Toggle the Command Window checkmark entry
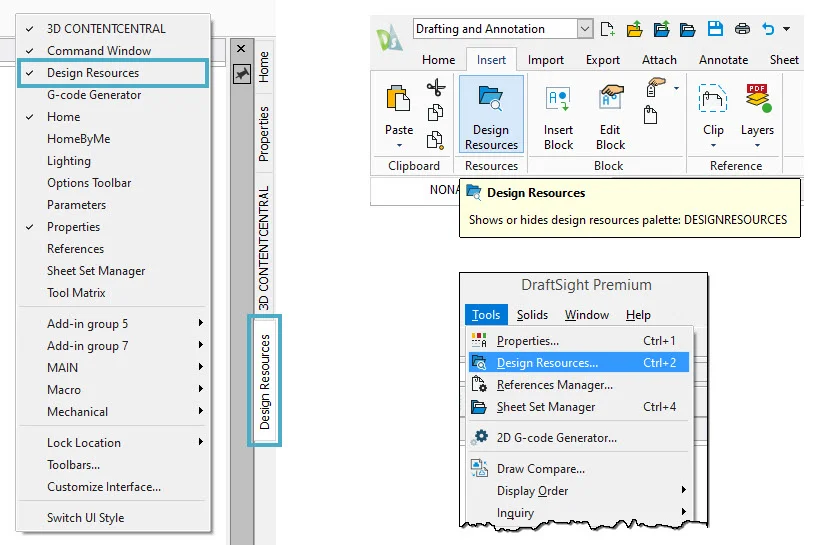This screenshot has width=828, height=545. (99, 51)
